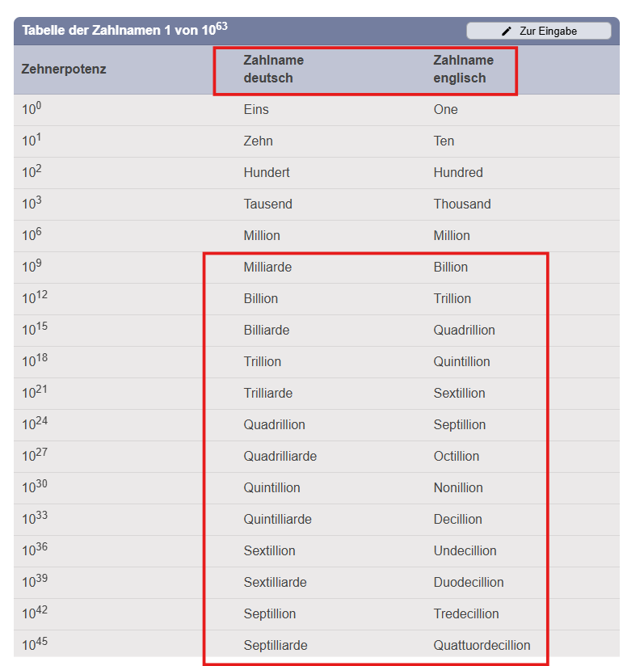Screen dimensions: 644x666
Task: Select the English cell Thousand
Action: [461, 204]
